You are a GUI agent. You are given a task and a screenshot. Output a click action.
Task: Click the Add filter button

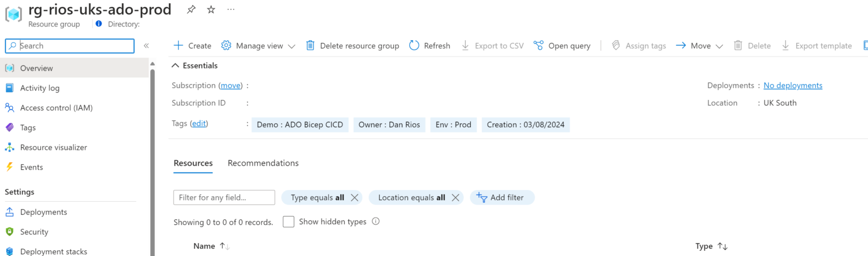[501, 198]
